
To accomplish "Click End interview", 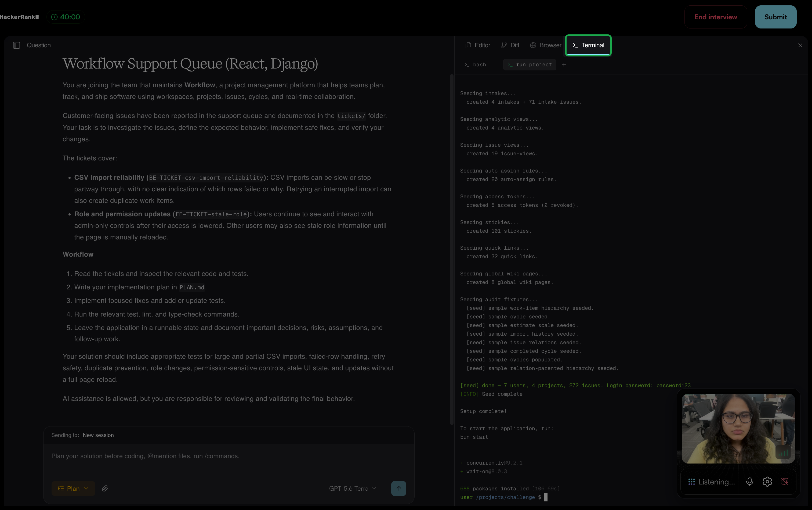I will pyautogui.click(x=715, y=17).
